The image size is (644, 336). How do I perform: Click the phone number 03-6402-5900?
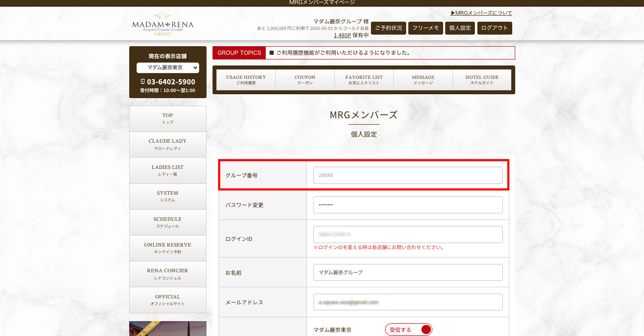pyautogui.click(x=171, y=82)
